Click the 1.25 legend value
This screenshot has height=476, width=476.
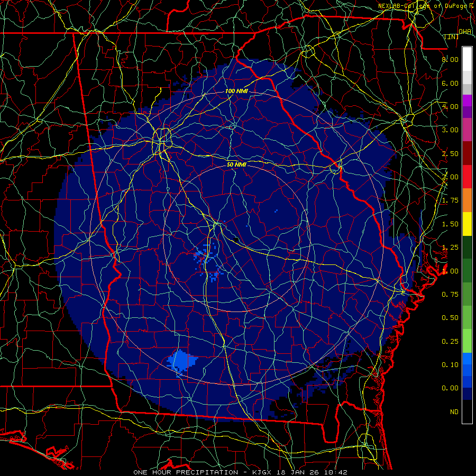click(x=450, y=248)
